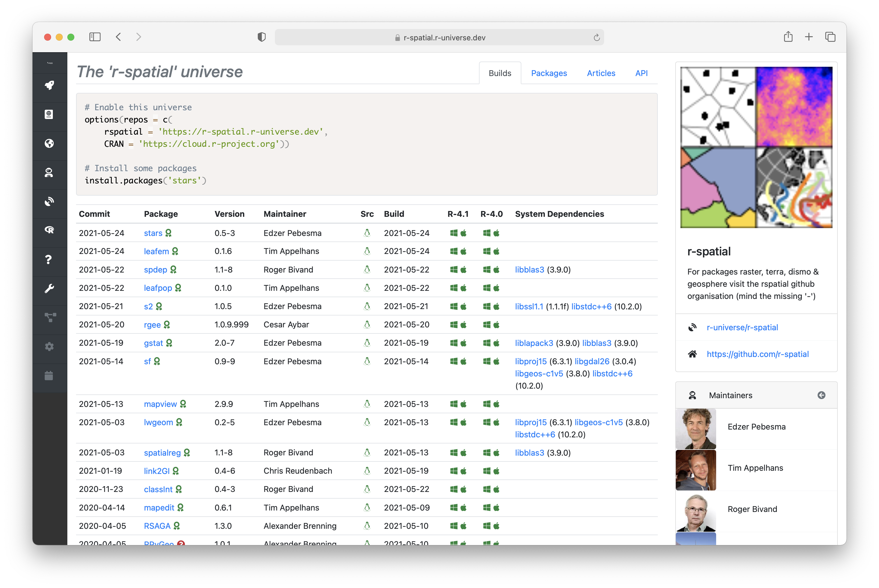Click the wrench icon in sidebar

click(x=49, y=288)
